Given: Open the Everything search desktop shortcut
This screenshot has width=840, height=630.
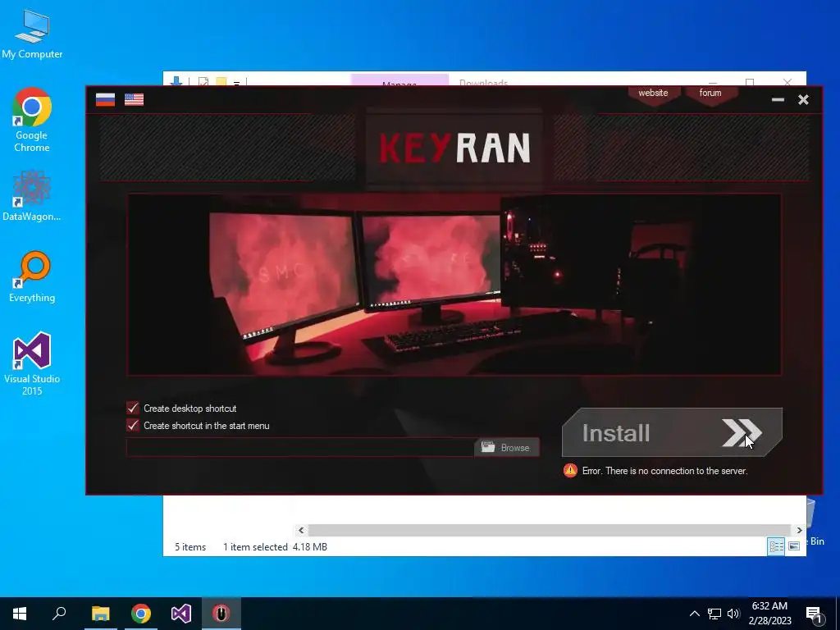Looking at the screenshot, I should (x=32, y=277).
